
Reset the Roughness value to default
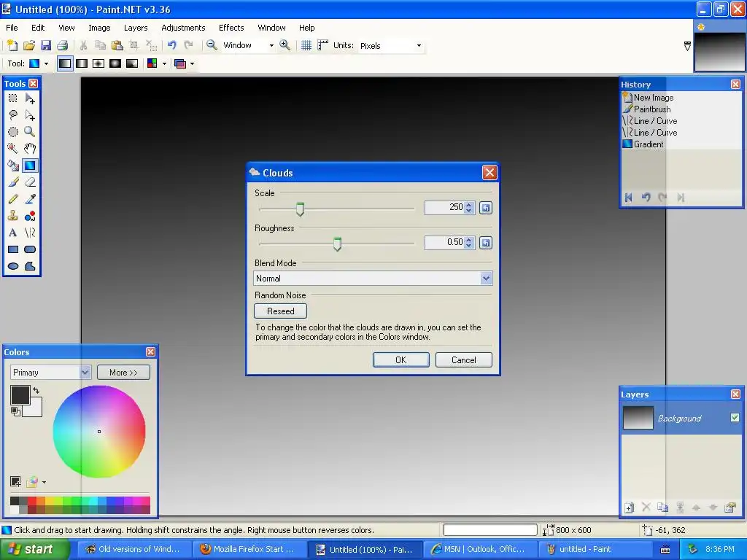pyautogui.click(x=485, y=243)
